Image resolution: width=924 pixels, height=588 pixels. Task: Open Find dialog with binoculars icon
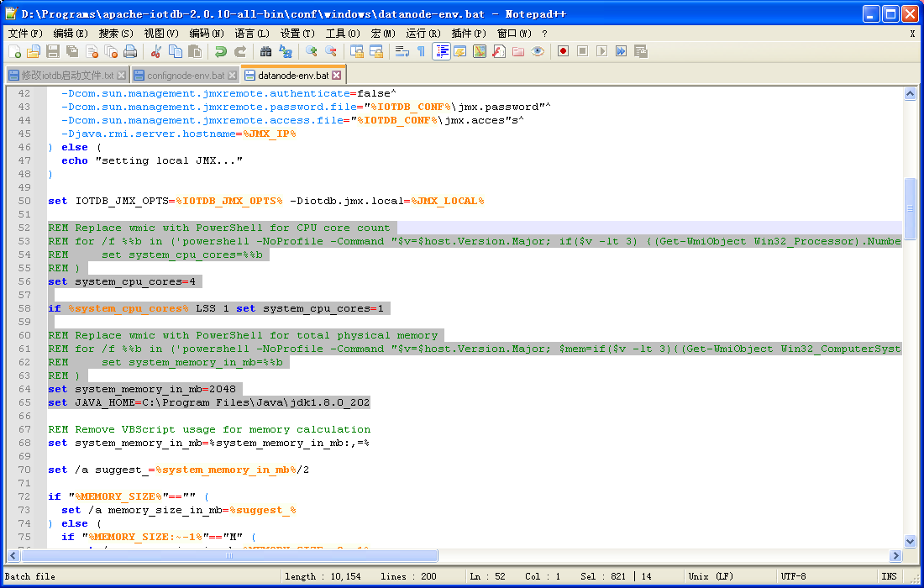pos(265,52)
